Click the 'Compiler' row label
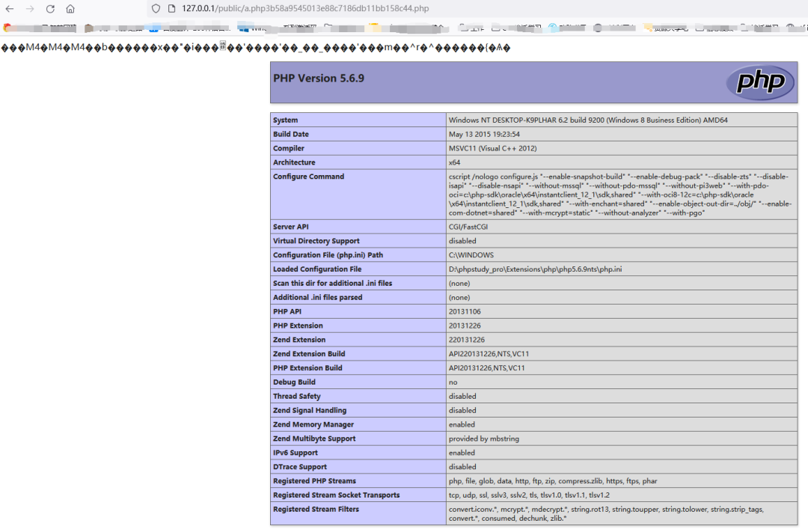This screenshot has height=532, width=808. coord(289,148)
